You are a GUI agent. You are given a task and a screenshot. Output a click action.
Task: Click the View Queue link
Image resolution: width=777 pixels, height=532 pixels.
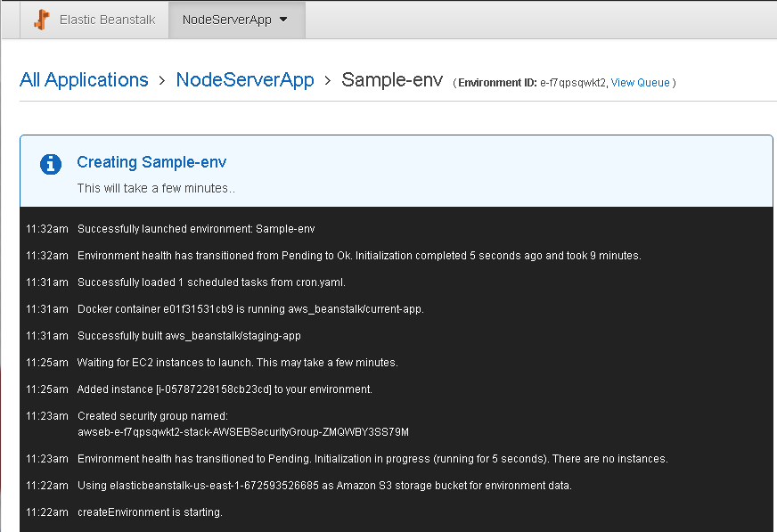(x=641, y=83)
